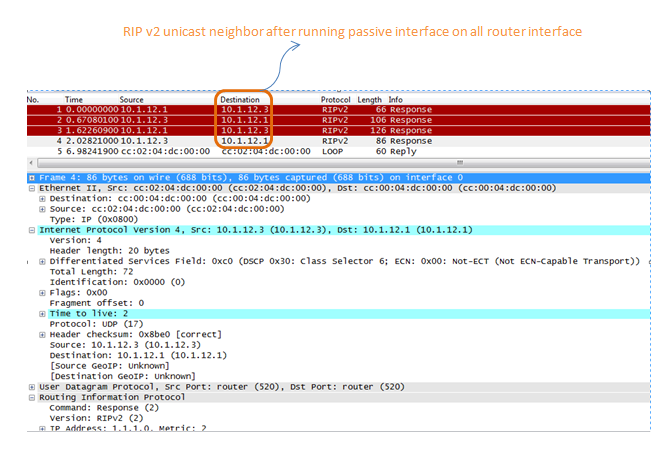Collapse the Ethernet II section
Image resolution: width=668 pixels, height=465 pixels.
click(x=32, y=188)
